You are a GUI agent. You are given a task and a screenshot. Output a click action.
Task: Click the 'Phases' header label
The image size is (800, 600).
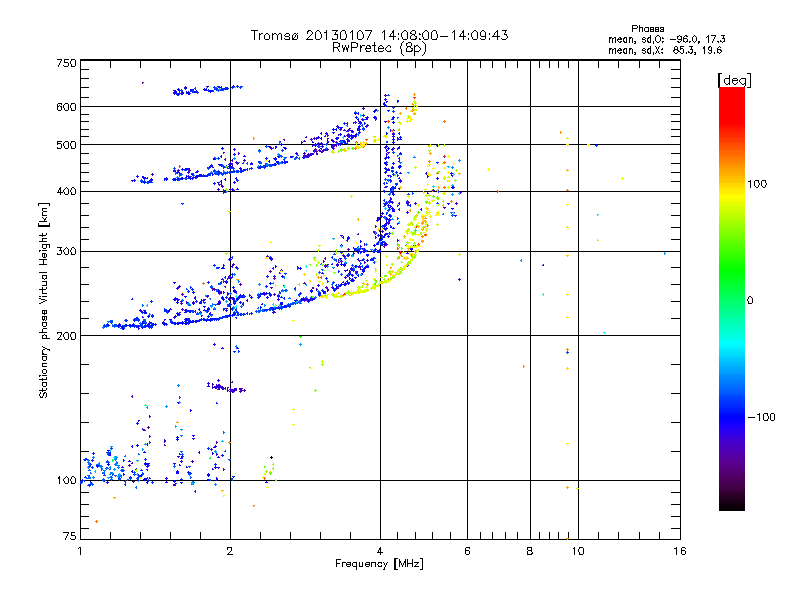[647, 29]
